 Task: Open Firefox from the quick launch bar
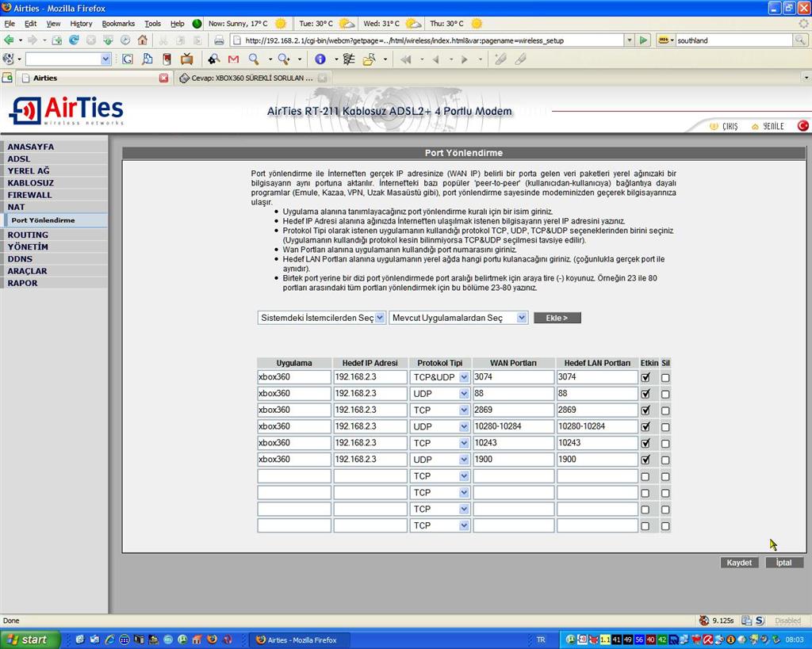click(x=213, y=639)
